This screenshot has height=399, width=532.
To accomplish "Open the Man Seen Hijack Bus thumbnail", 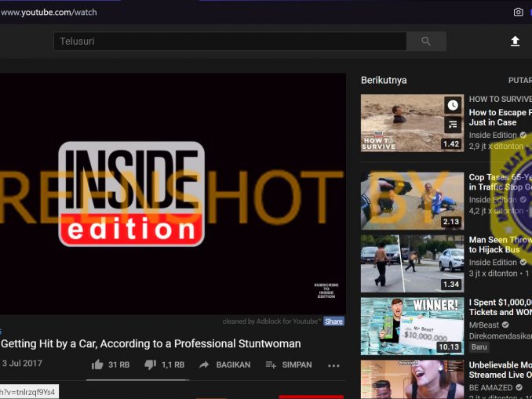I will pyautogui.click(x=412, y=263).
